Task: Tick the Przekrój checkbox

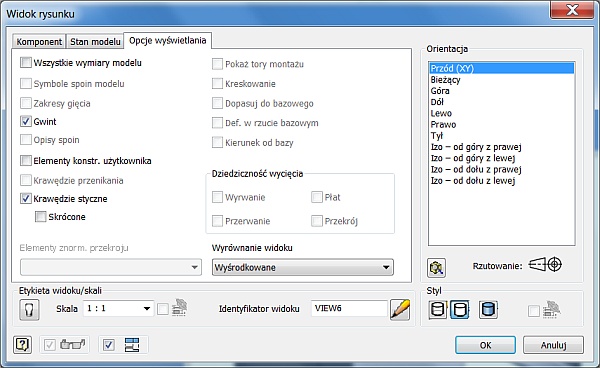Action: [x=317, y=221]
